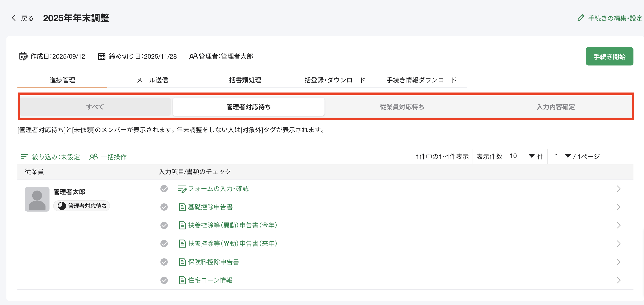Screen dimensions: 644x305
Task: Click the form-edit icon for フォームの入力・確認
Action: point(182,189)
